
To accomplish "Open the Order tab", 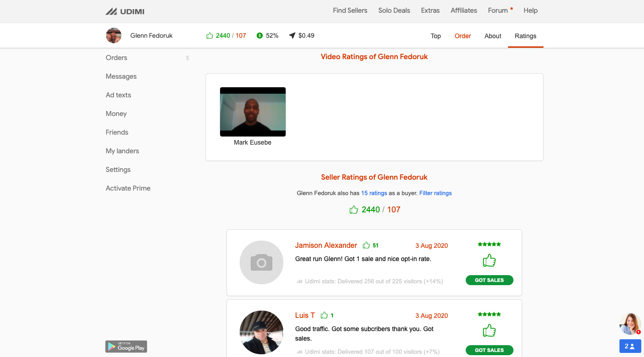I will pyautogui.click(x=463, y=36).
